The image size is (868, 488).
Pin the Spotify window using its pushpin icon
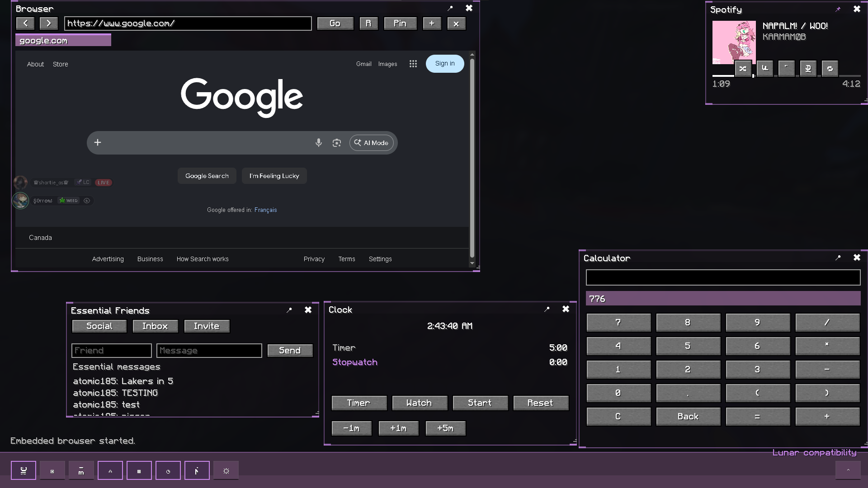pos(838,9)
